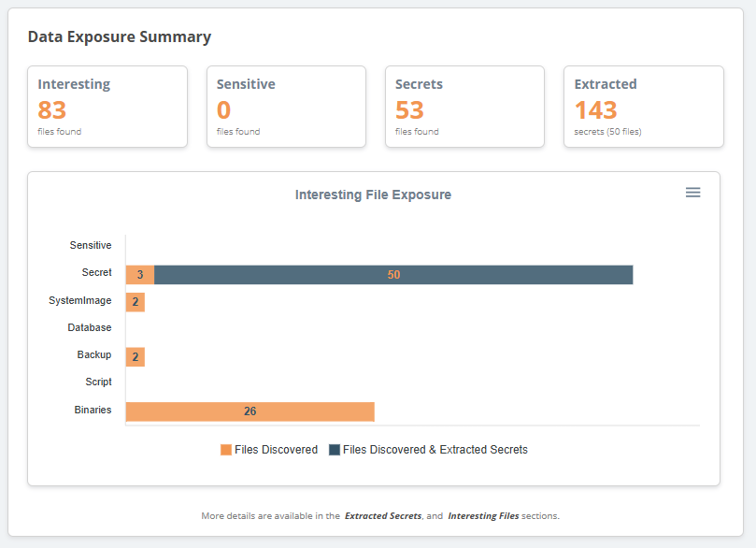The image size is (756, 548).
Task: Select the dark Secret bar showing 50
Action: [392, 274]
